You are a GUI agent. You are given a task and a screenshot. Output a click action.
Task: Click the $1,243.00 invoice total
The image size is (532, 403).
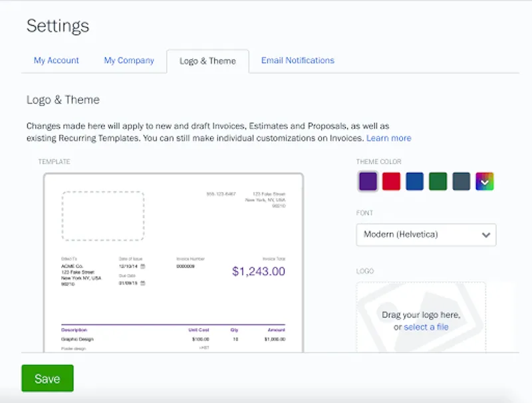point(258,271)
